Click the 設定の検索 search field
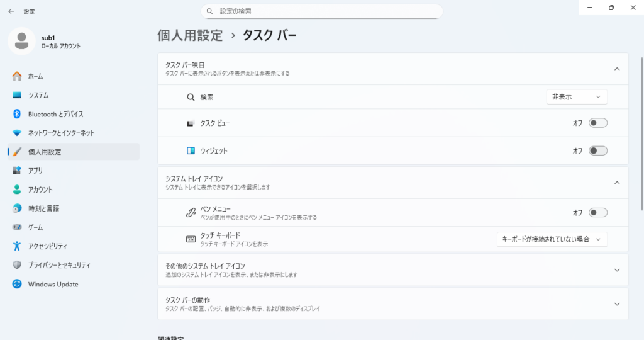 [322, 11]
